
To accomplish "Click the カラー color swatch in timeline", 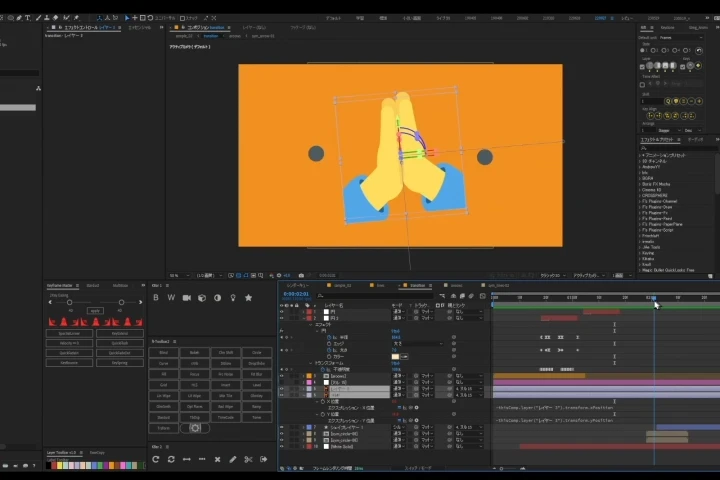I will click(395, 356).
